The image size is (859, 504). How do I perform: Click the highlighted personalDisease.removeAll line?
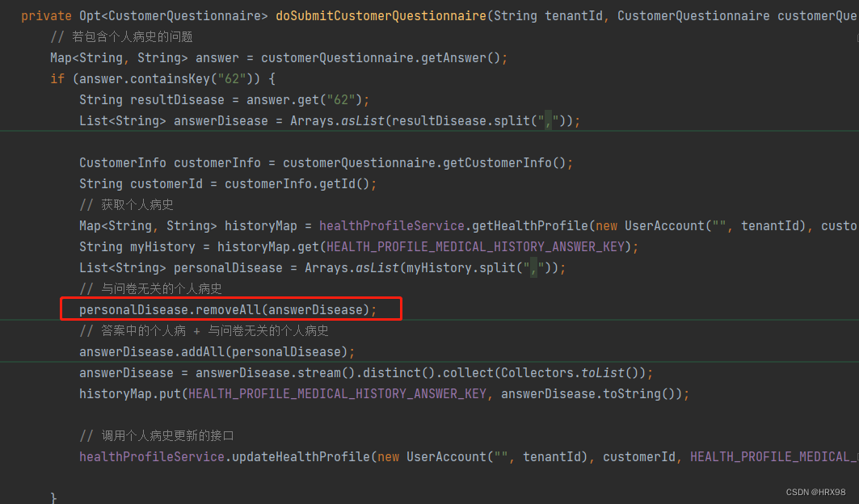click(230, 309)
